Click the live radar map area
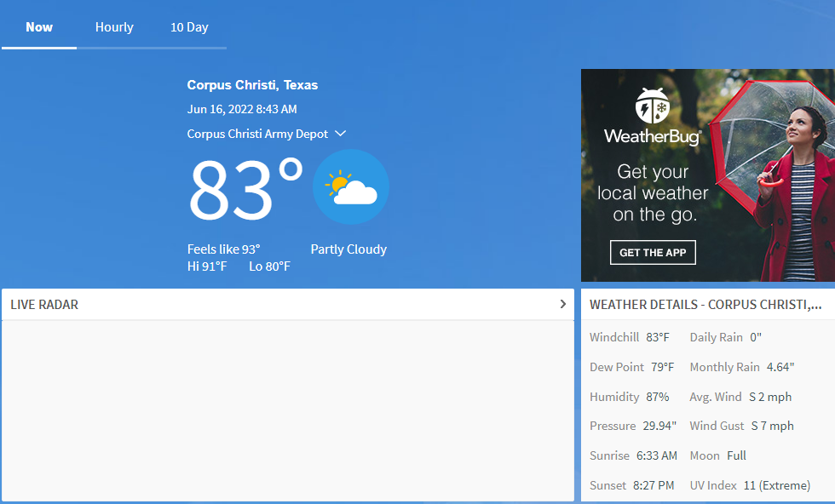Screen dimensions: 835x504 tap(287, 410)
